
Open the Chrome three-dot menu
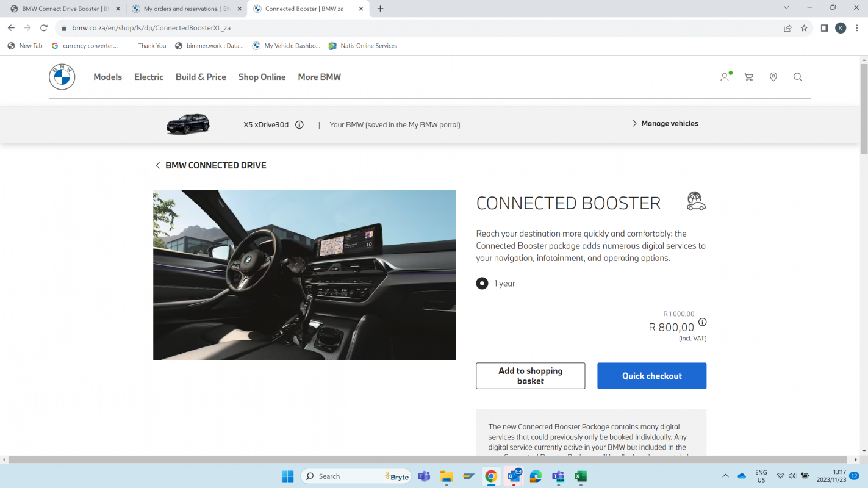(x=858, y=28)
